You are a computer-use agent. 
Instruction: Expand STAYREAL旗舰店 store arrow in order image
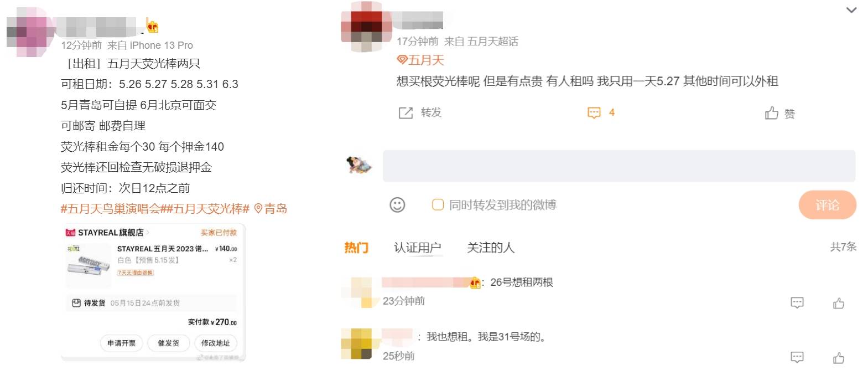coord(148,233)
